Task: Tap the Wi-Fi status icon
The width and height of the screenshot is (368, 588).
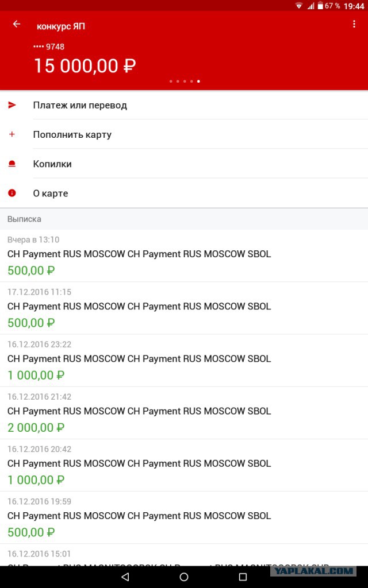Action: (299, 6)
